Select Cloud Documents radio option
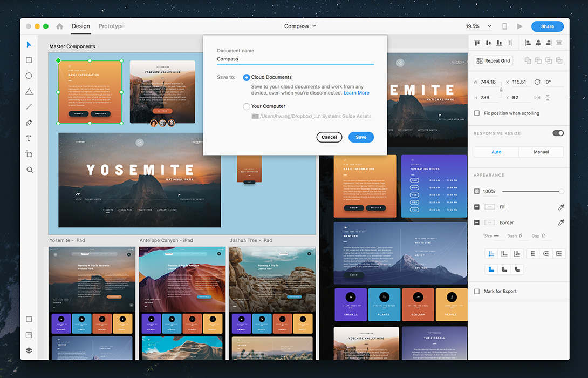The width and height of the screenshot is (588, 378). (x=247, y=77)
